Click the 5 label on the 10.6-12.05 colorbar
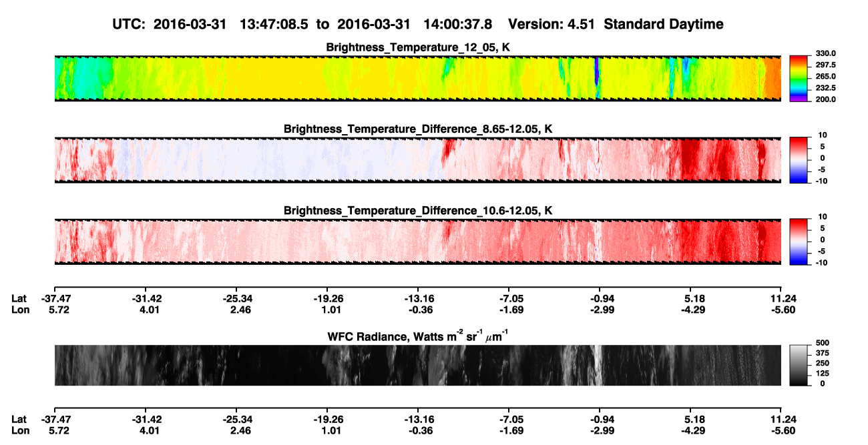 pyautogui.click(x=823, y=228)
